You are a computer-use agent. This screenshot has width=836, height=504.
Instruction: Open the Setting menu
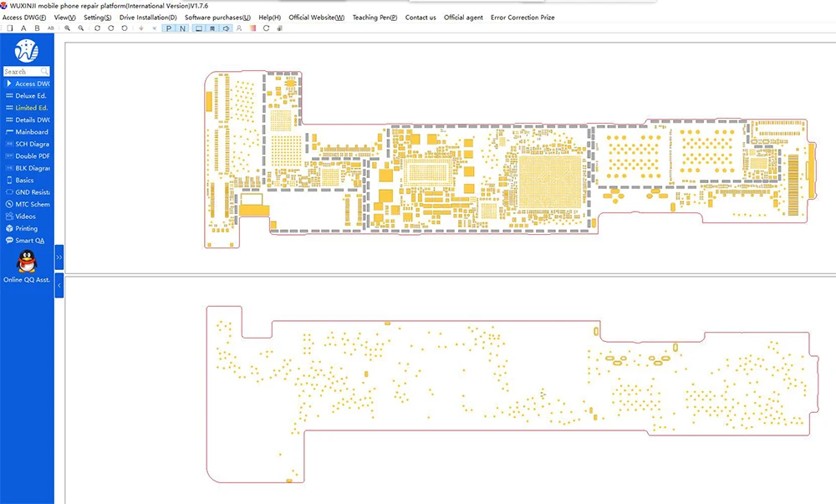98,18
